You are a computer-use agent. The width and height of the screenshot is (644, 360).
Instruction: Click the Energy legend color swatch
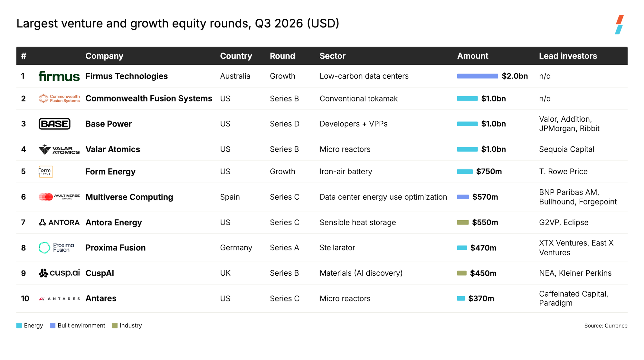coord(19,326)
